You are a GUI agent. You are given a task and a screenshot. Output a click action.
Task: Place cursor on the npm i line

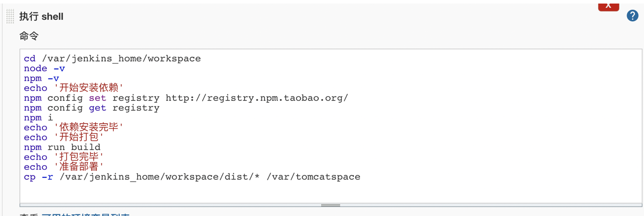click(x=38, y=118)
